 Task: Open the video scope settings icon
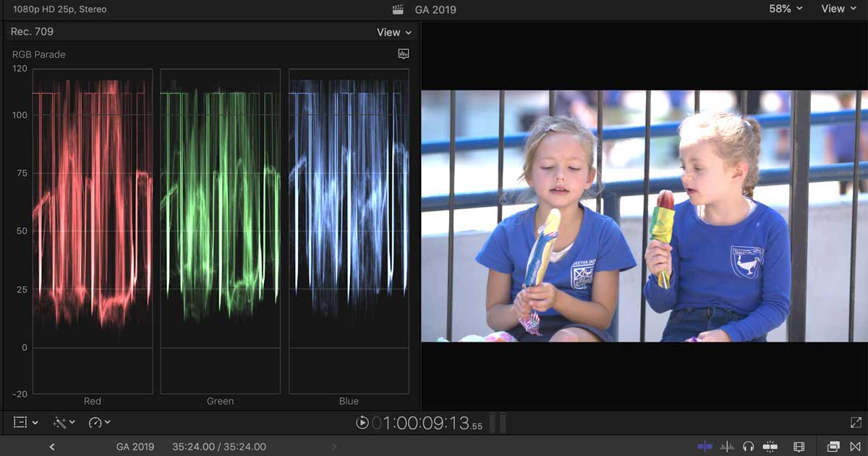[404, 54]
